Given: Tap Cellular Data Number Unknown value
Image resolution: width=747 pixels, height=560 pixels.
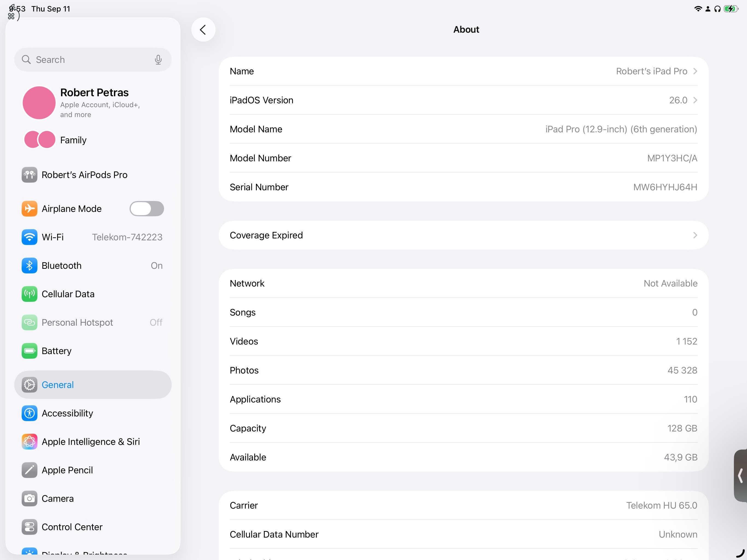Looking at the screenshot, I should [x=678, y=535].
